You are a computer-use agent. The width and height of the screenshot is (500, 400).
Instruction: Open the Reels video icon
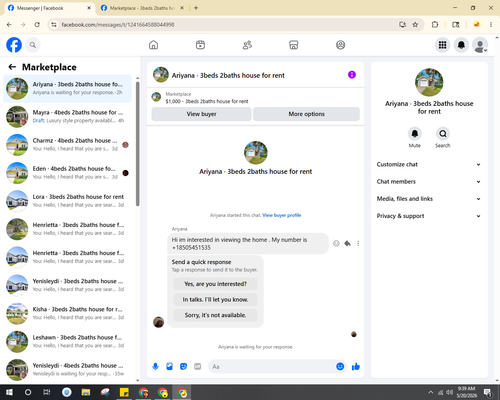pyautogui.click(x=200, y=45)
